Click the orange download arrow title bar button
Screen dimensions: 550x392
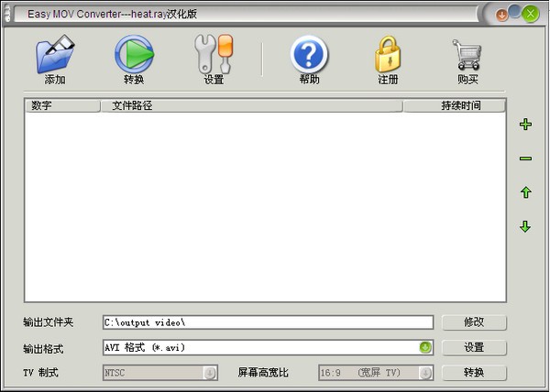click(x=501, y=15)
